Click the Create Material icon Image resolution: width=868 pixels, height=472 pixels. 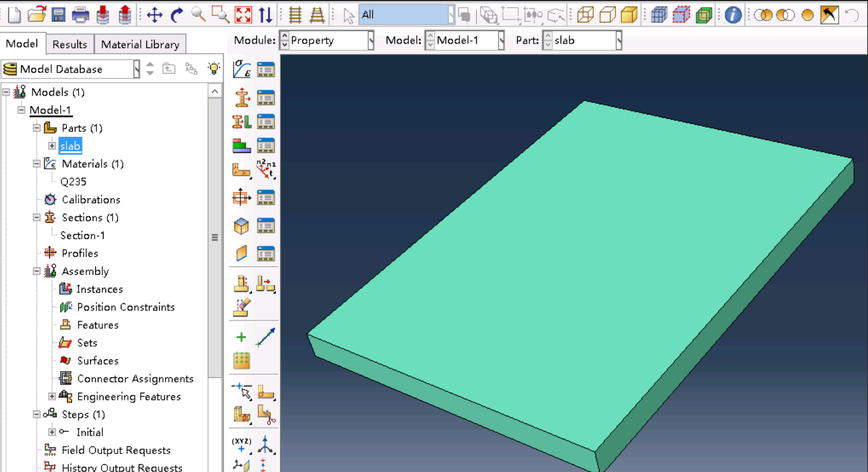point(242,69)
